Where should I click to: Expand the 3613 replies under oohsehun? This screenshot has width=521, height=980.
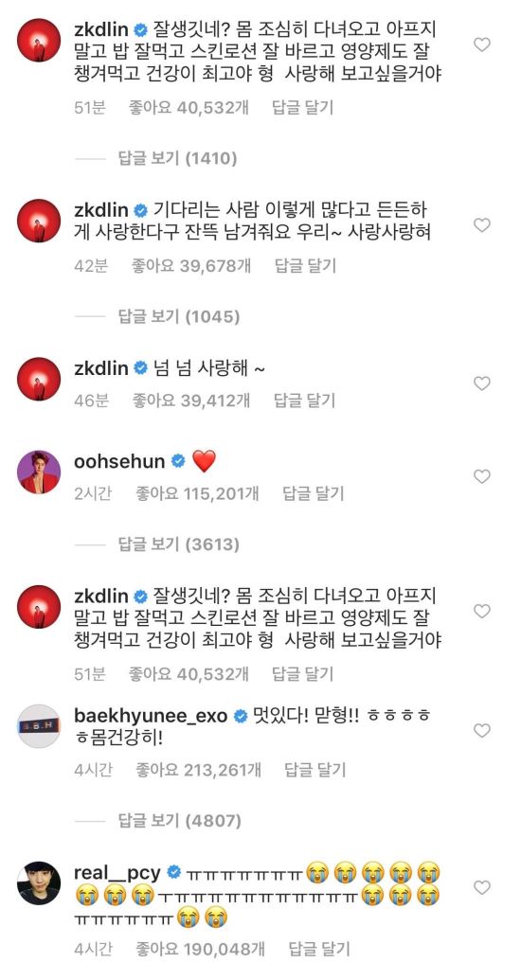pos(179,544)
